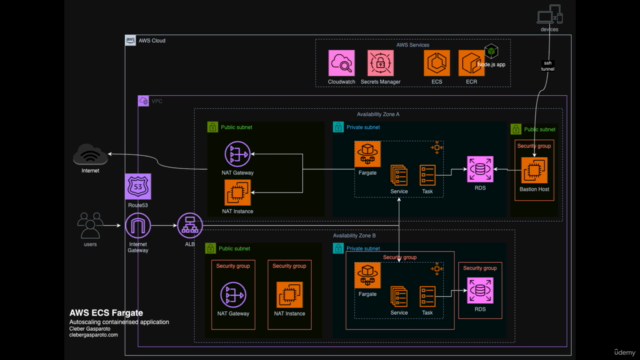Click the AWS Cloud logo icon
640x360 pixels.
pos(130,40)
